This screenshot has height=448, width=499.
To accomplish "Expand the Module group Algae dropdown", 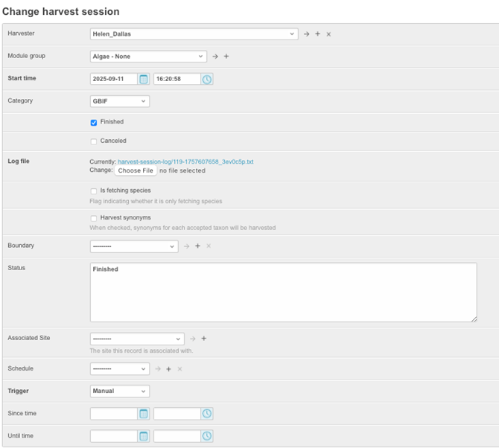I will tap(148, 57).
